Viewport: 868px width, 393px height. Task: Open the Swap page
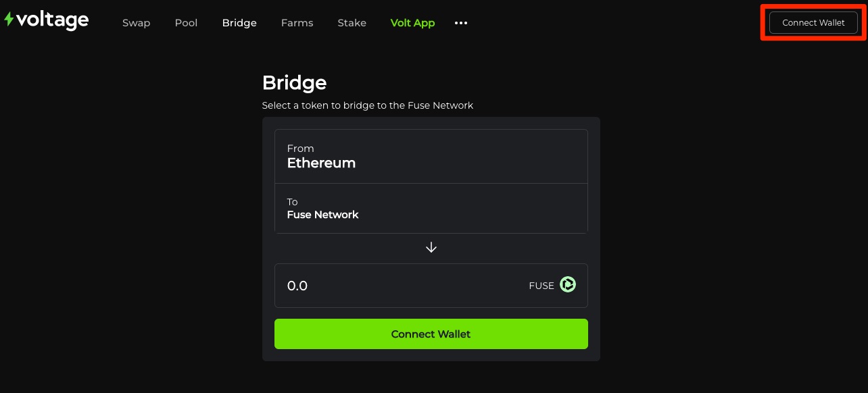pyautogui.click(x=136, y=23)
